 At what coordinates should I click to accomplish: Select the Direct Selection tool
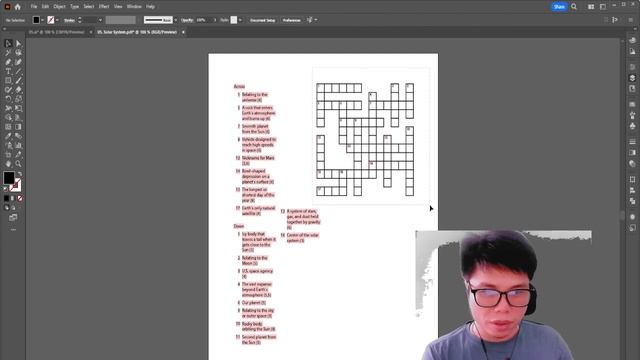click(x=18, y=43)
